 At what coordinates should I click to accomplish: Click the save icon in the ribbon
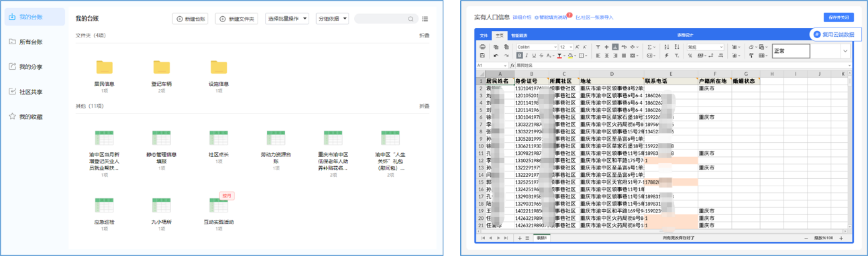[x=482, y=56]
